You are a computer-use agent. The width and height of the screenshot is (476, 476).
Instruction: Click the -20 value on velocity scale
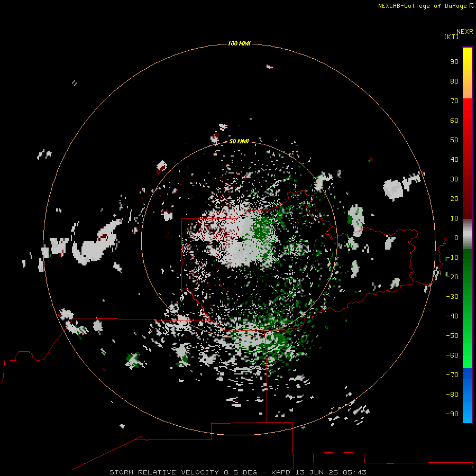(452, 277)
